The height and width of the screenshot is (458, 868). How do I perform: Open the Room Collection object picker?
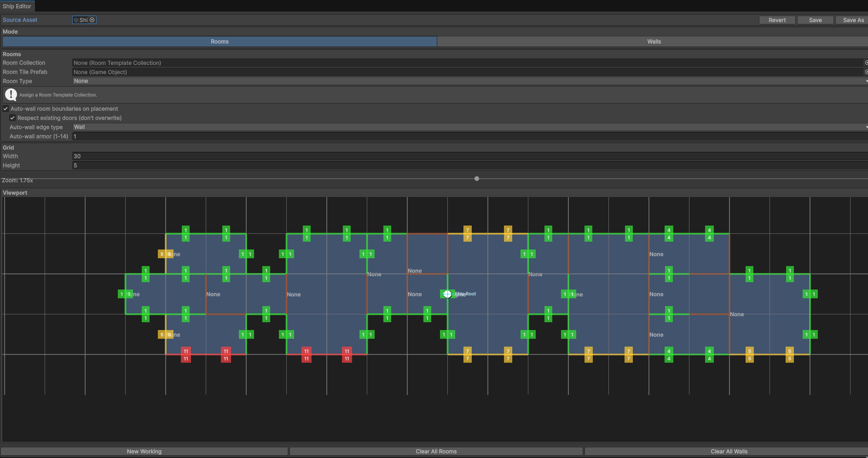[x=866, y=63]
